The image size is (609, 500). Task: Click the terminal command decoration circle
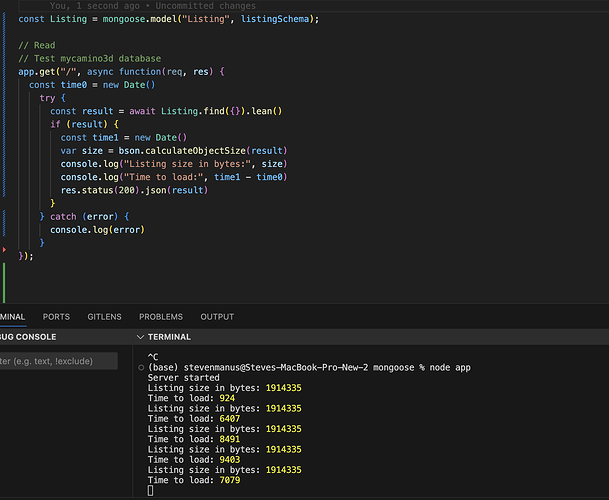pos(140,368)
